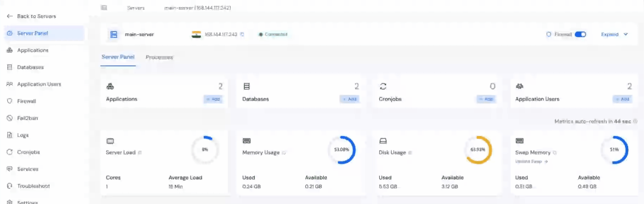644x204 pixels.
Task: Click the Connected status indicator
Action: 273,34
